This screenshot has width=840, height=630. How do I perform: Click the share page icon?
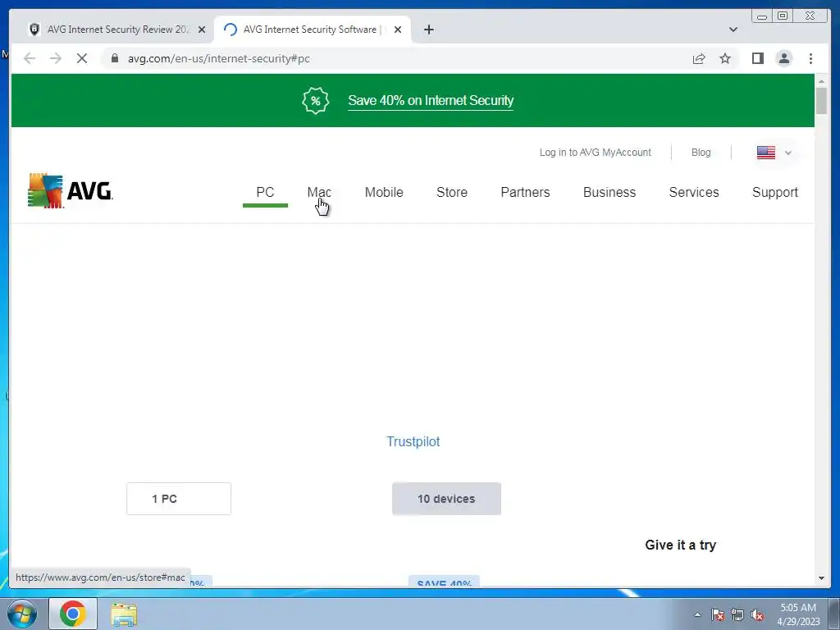click(699, 58)
